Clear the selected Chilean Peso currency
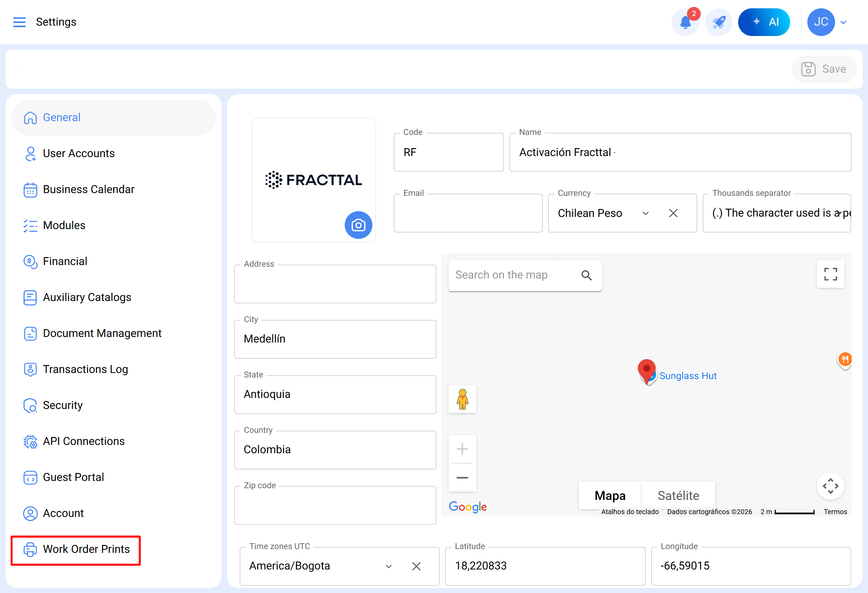Screen dimensions: 868x593 point(673,213)
